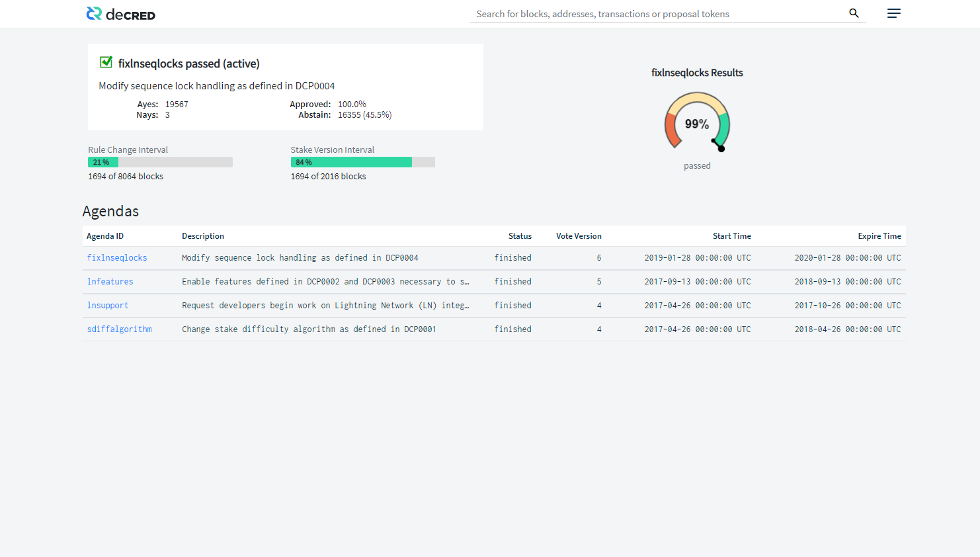Click lnsupport start time 2017-04-26

click(x=698, y=306)
